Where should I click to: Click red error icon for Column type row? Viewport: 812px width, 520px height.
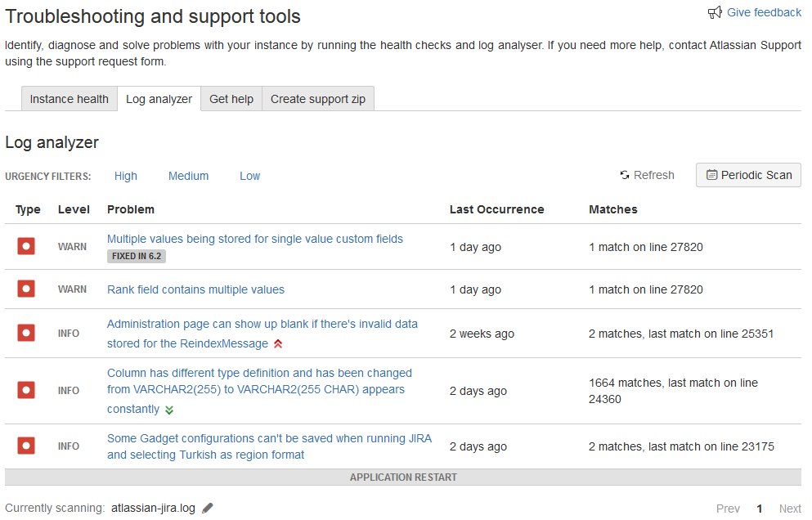(x=26, y=390)
